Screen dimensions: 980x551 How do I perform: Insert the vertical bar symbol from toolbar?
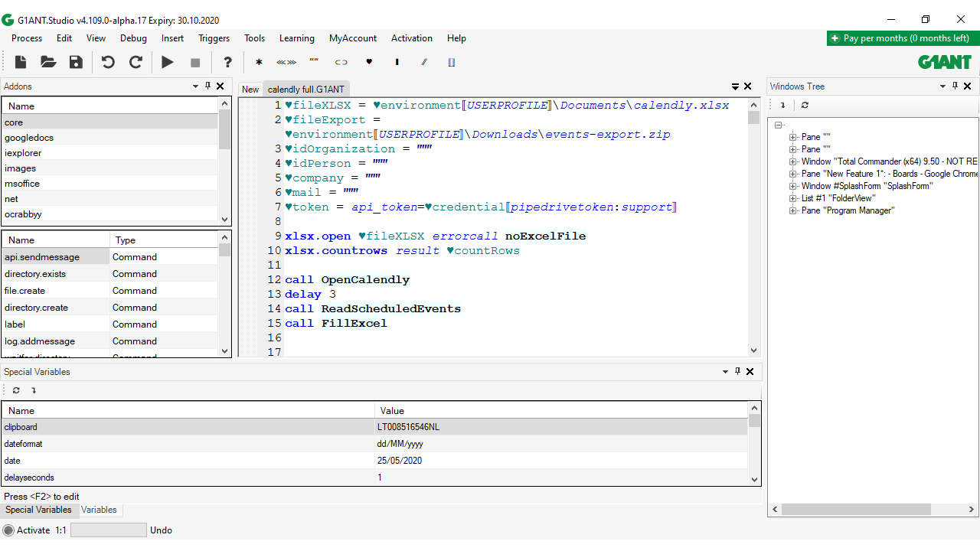click(397, 62)
